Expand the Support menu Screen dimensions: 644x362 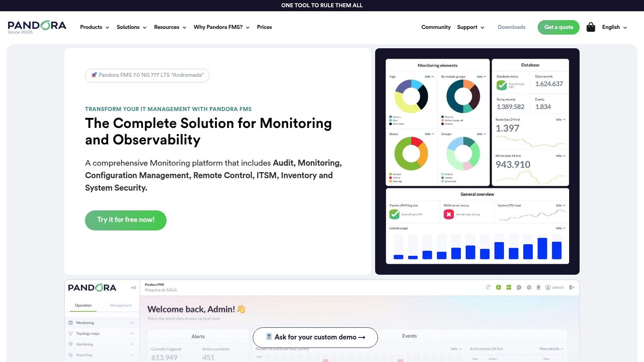(471, 27)
